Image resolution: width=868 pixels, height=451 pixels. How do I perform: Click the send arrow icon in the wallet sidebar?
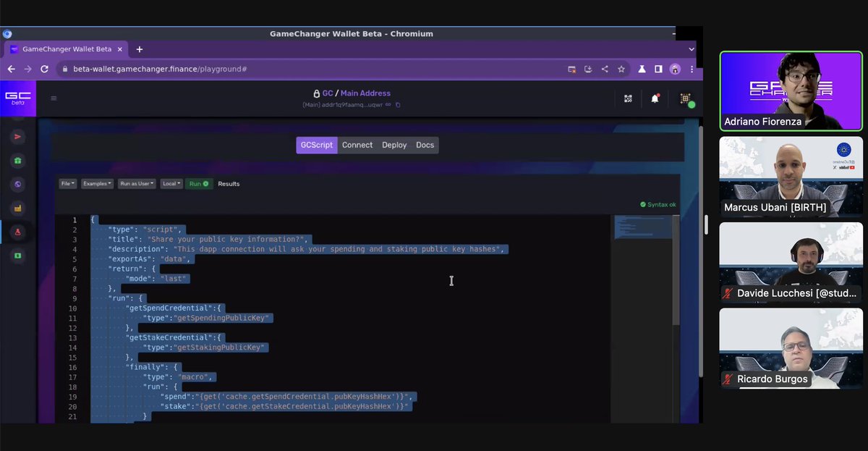(18, 137)
